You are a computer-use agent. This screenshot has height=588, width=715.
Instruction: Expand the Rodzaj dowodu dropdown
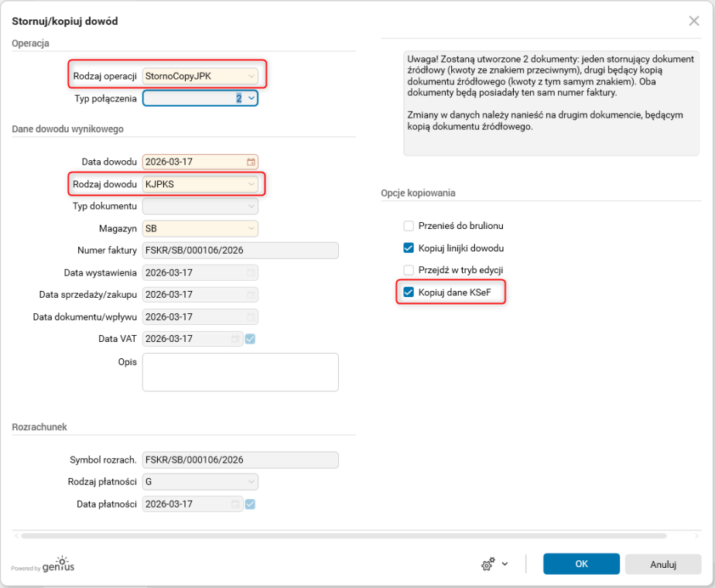251,184
